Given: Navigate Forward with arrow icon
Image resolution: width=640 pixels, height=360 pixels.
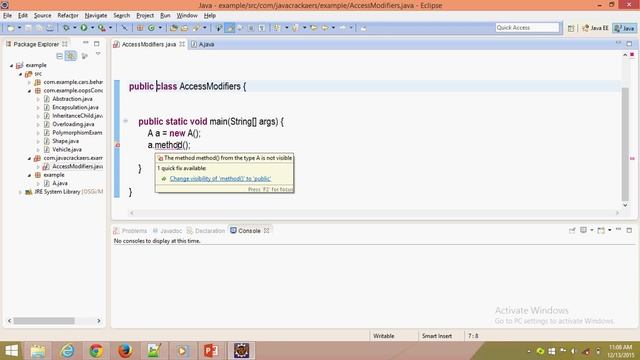Looking at the screenshot, I should click(x=343, y=28).
